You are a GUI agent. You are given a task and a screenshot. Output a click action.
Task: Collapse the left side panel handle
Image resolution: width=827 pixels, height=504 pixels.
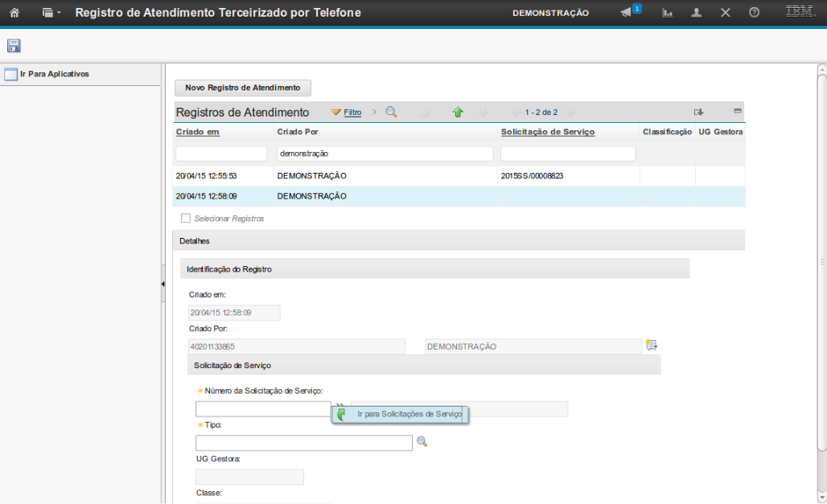point(163,284)
